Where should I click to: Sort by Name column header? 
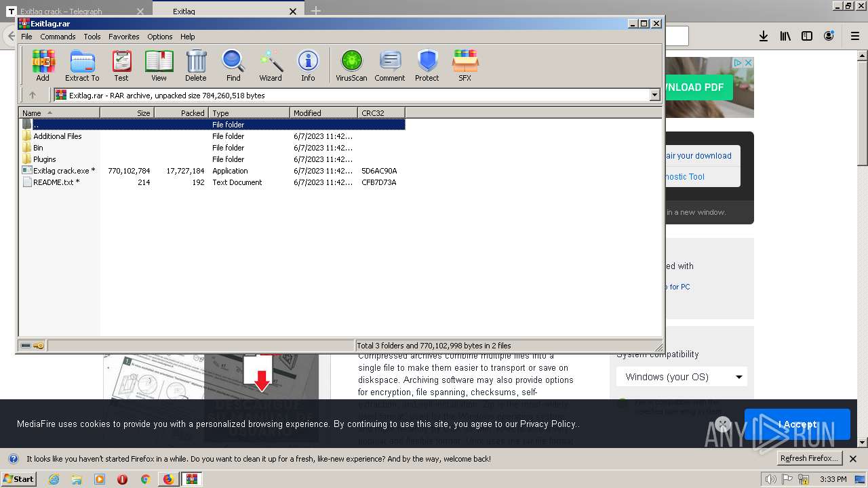pyautogui.click(x=60, y=113)
